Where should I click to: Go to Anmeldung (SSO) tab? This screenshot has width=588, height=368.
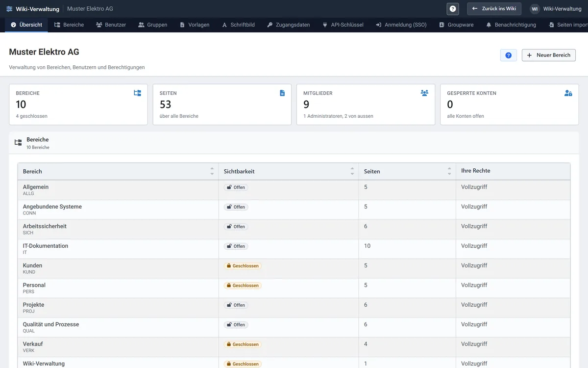click(x=401, y=25)
